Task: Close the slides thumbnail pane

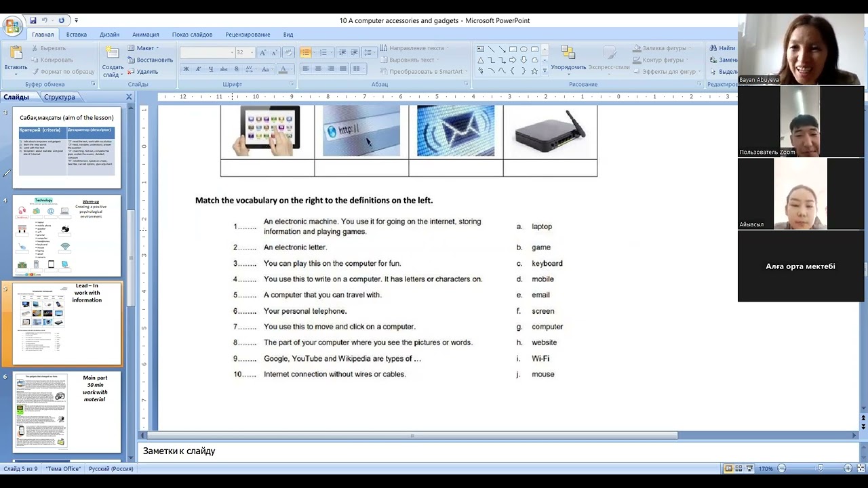Action: point(129,97)
